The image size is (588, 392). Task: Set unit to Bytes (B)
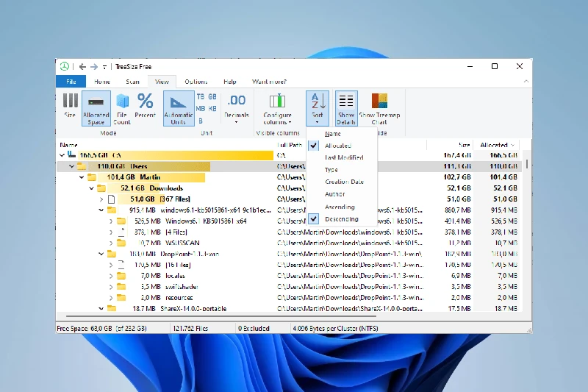[201, 121]
